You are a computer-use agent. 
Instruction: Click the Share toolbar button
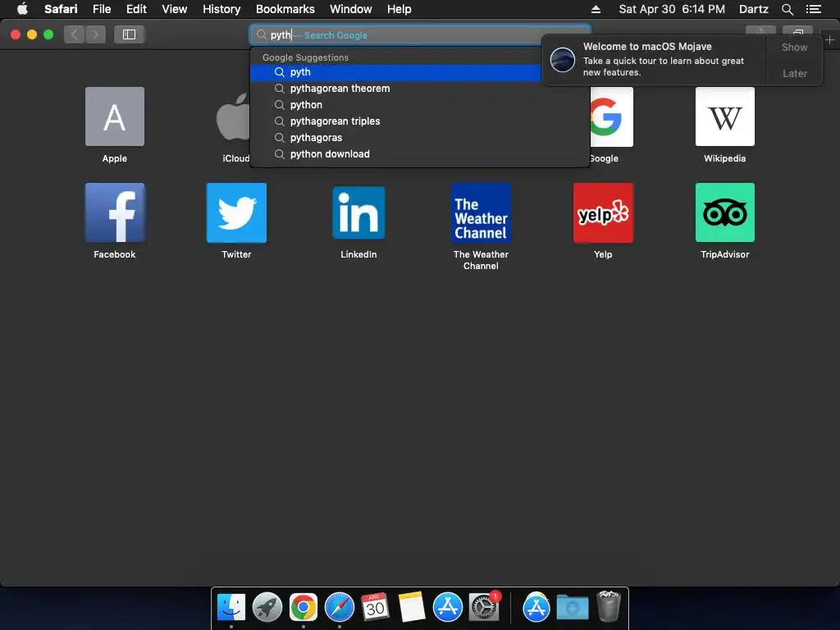point(760,31)
